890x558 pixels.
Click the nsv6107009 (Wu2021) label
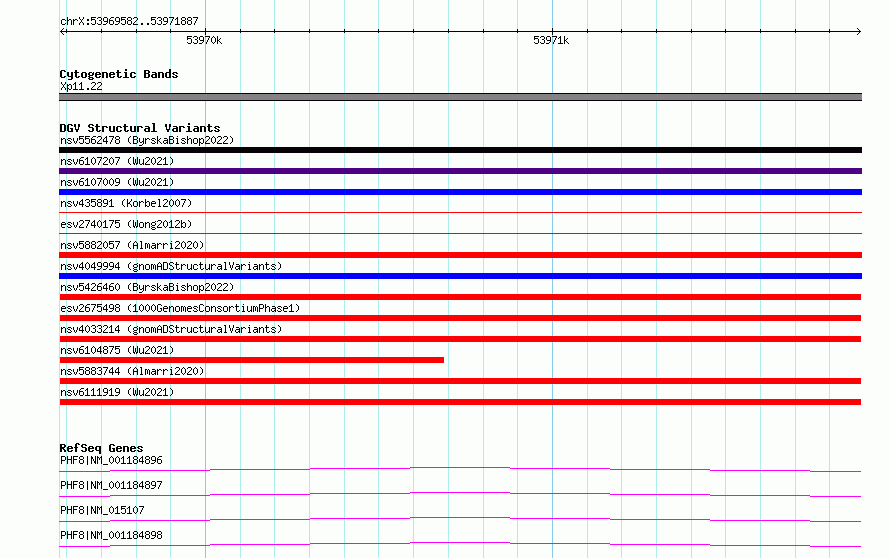117,182
